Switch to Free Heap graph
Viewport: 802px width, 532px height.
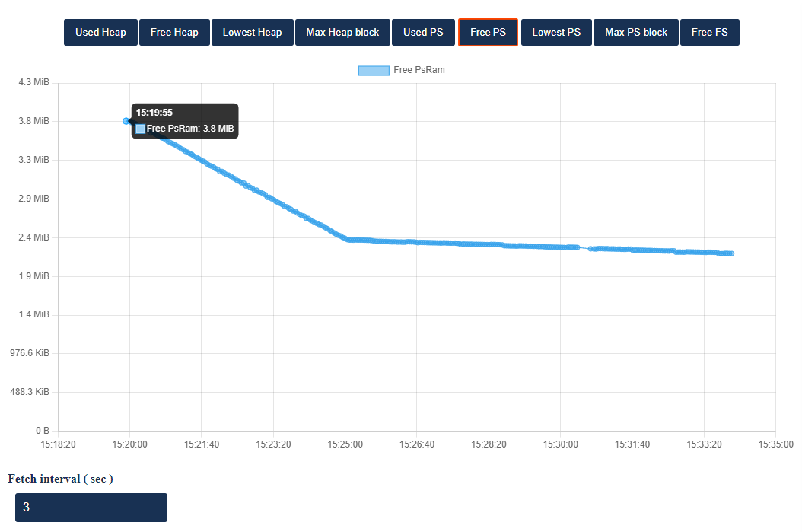coord(174,32)
